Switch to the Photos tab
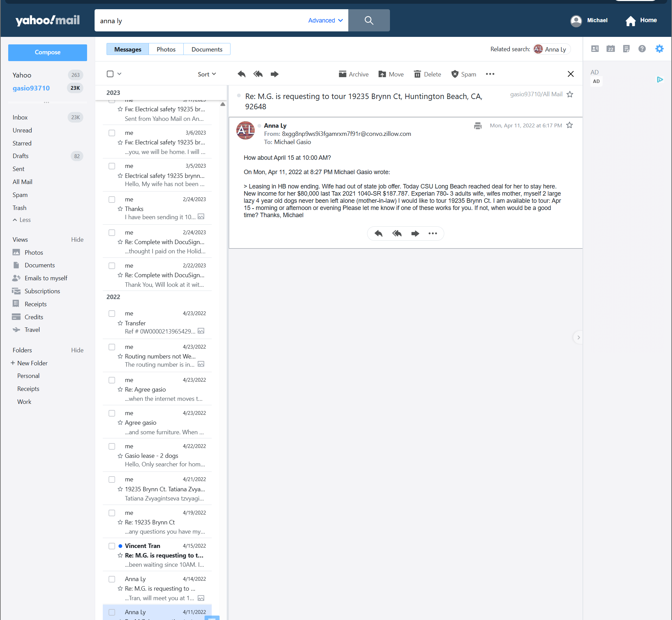The height and width of the screenshot is (620, 672). [166, 49]
